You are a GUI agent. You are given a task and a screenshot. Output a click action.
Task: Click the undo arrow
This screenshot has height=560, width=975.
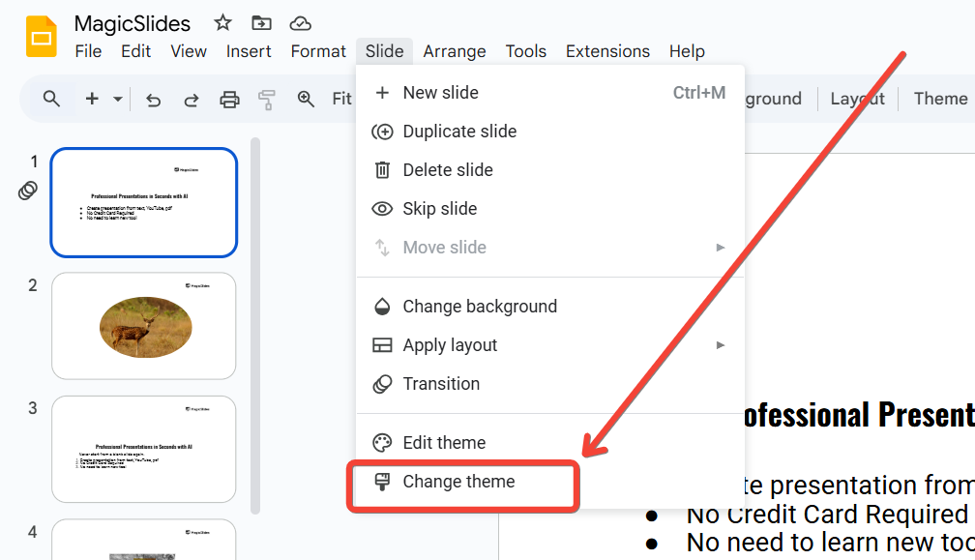pyautogui.click(x=153, y=100)
